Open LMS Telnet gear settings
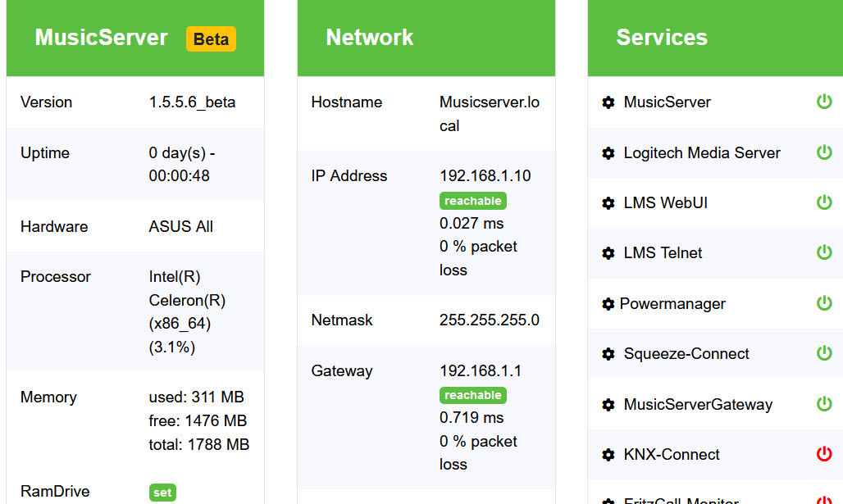Viewport: 843px width, 504px height. click(608, 253)
